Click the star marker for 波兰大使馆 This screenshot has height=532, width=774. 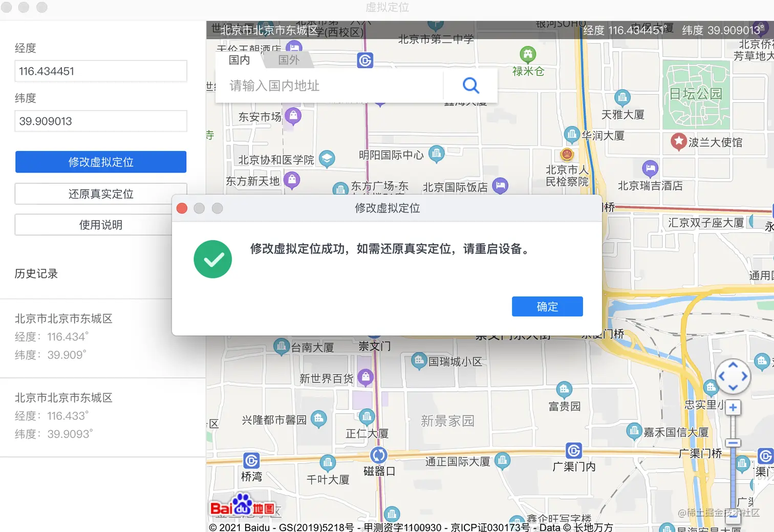coord(679,142)
